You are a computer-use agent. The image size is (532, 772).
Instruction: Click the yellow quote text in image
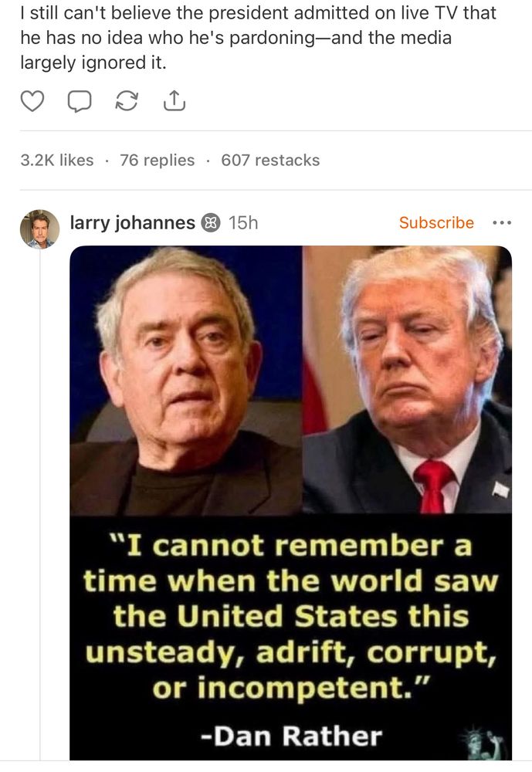tap(290, 616)
